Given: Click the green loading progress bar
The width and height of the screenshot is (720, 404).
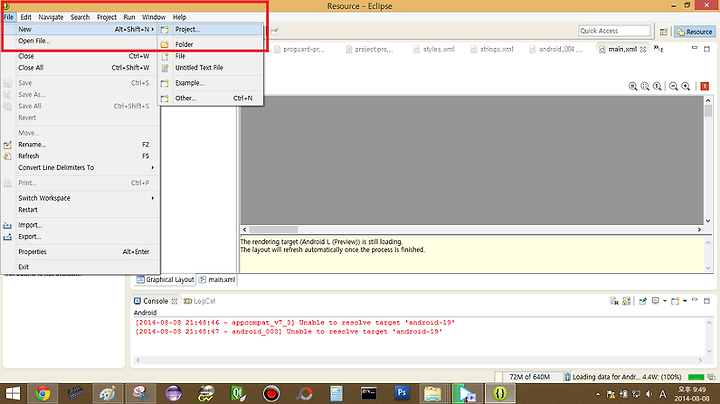Looking at the screenshot, I should [696, 377].
